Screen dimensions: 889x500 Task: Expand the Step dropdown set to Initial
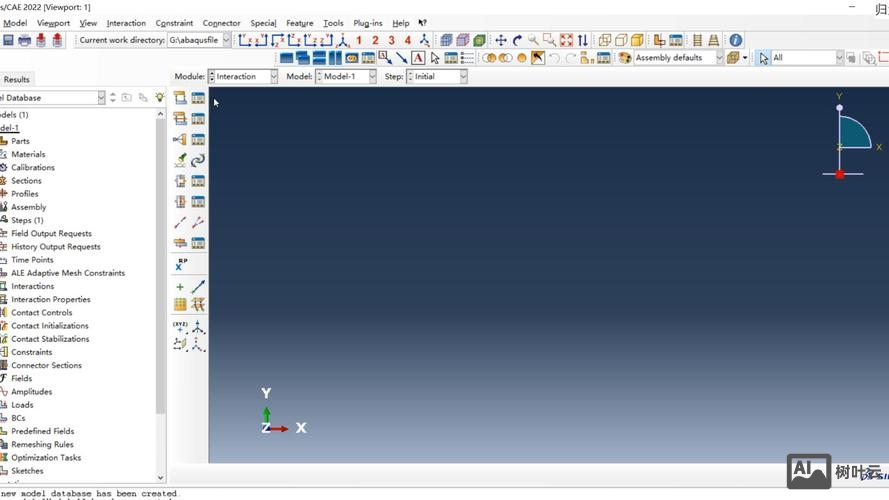[x=436, y=77]
